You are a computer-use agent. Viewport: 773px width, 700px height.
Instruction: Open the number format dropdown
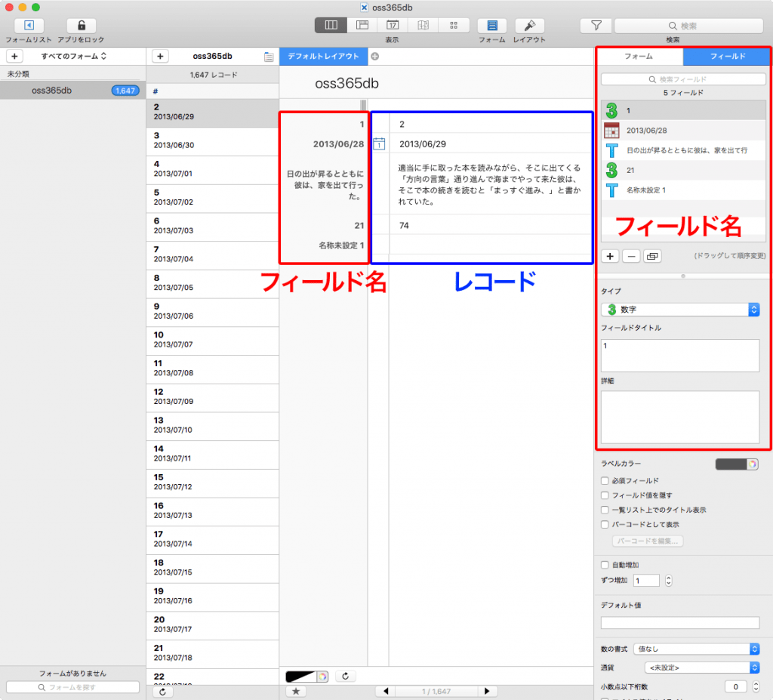point(697,649)
